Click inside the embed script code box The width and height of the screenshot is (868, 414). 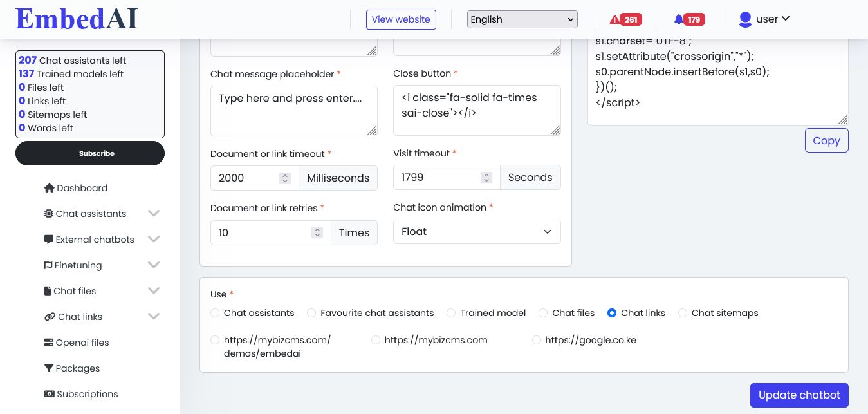click(x=718, y=81)
